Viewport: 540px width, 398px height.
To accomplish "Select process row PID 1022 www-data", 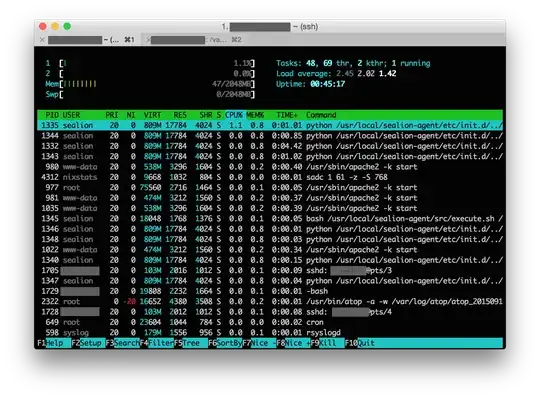I will point(270,250).
